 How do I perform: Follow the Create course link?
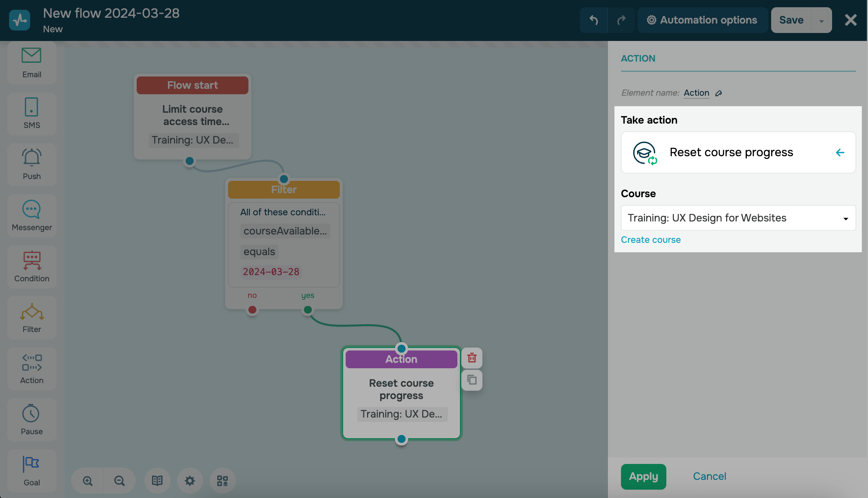pos(651,240)
